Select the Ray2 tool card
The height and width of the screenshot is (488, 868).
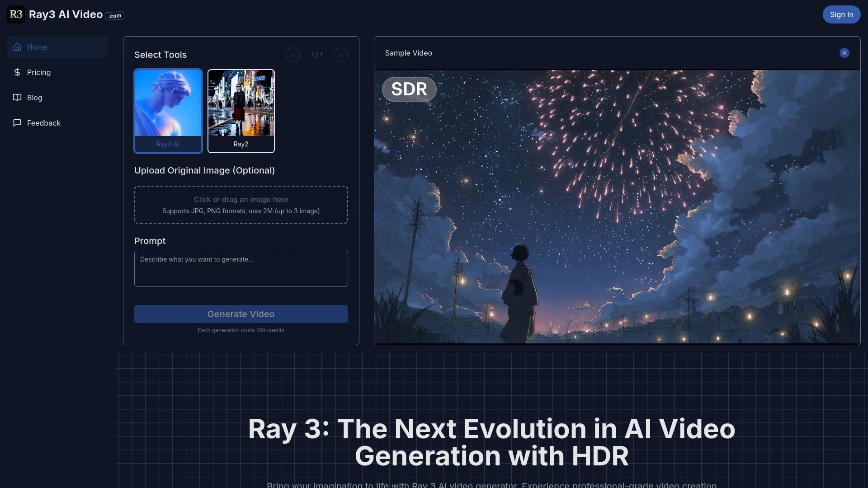pos(241,111)
